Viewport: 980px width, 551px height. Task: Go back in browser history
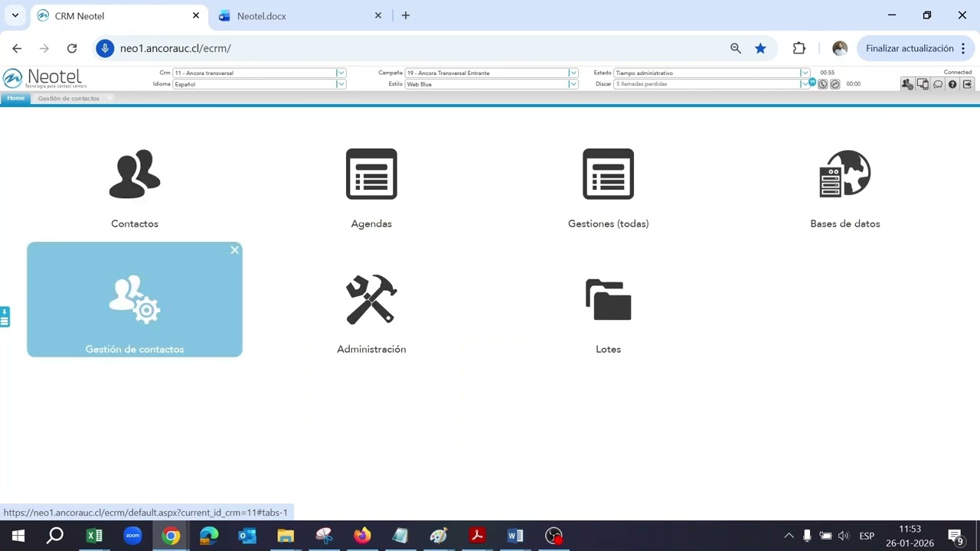coord(17,48)
